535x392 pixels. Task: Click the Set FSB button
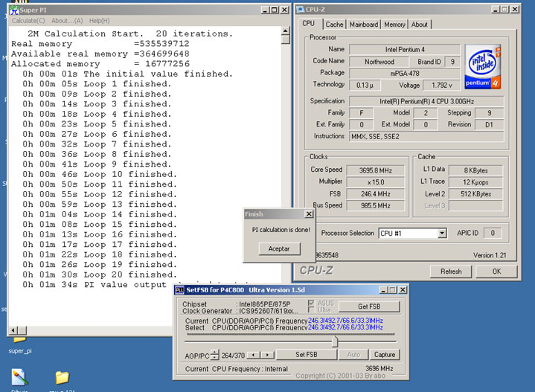[x=307, y=355]
